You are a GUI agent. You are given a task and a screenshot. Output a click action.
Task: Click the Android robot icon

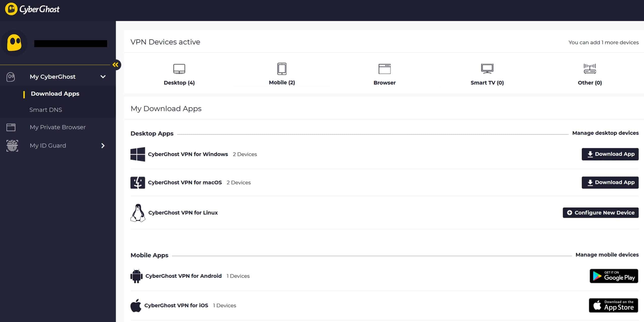pos(136,276)
